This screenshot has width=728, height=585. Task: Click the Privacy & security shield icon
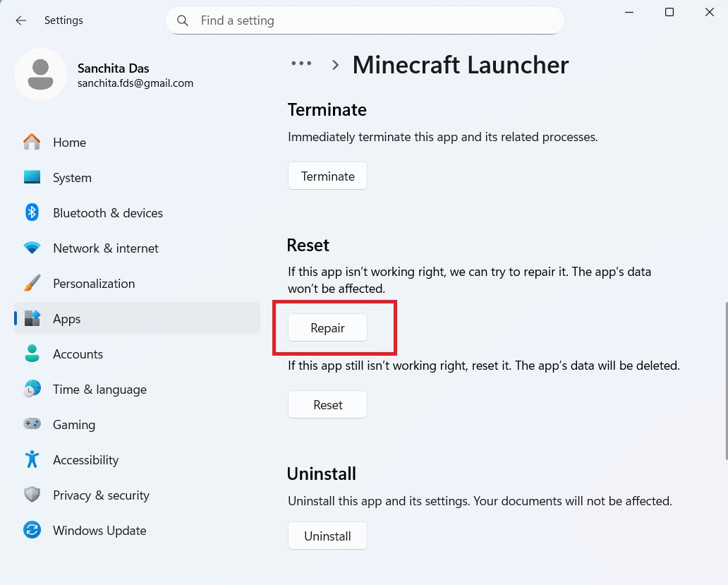[x=32, y=495]
